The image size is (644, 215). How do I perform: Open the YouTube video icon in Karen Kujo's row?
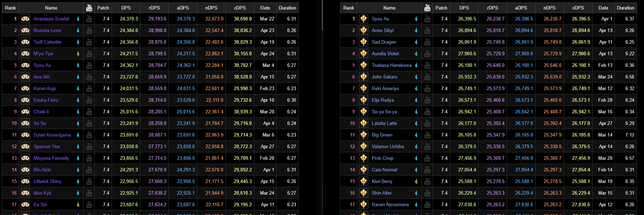point(89,88)
